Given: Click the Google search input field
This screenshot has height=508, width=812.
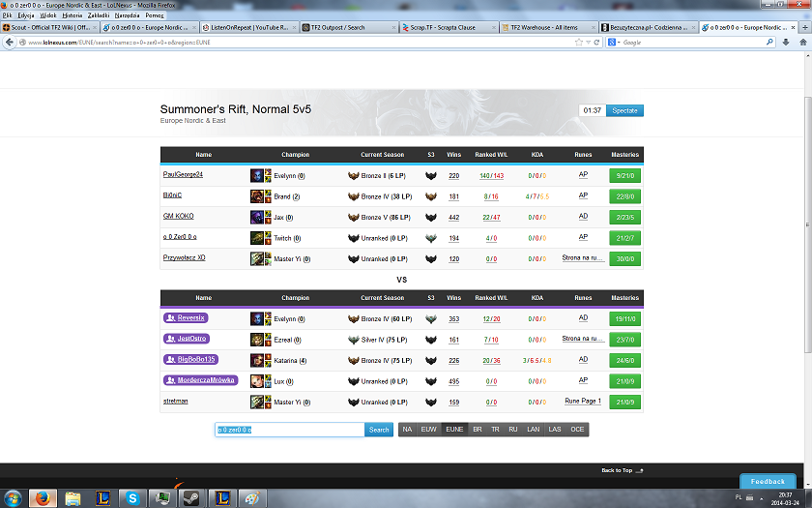Looking at the screenshot, I should (x=693, y=42).
